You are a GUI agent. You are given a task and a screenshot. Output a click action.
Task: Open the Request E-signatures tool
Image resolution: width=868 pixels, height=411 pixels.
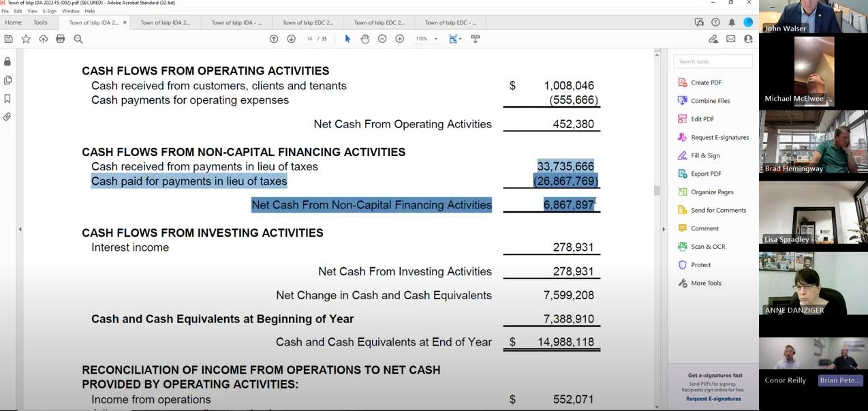click(713, 137)
